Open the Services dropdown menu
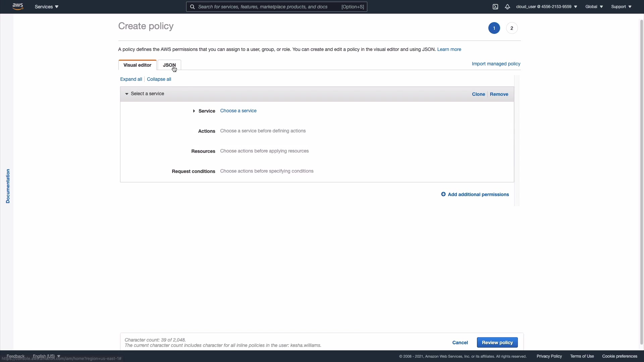 (x=46, y=7)
